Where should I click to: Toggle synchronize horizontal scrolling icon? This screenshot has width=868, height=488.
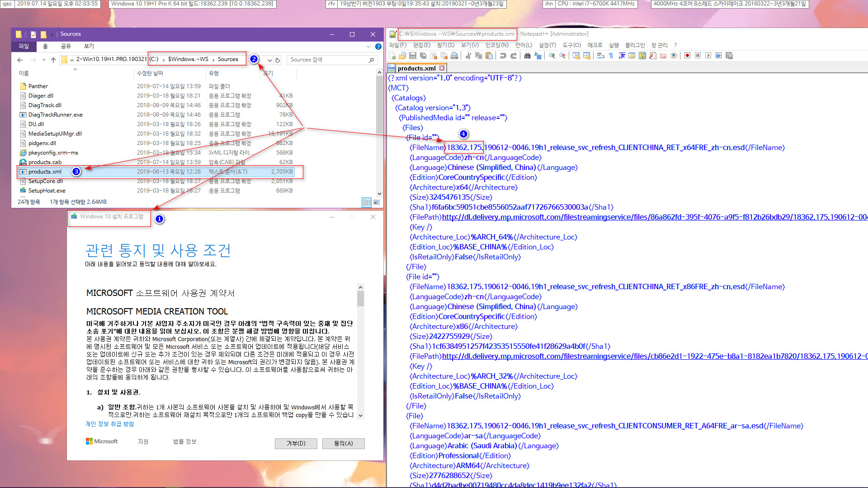coord(587,56)
